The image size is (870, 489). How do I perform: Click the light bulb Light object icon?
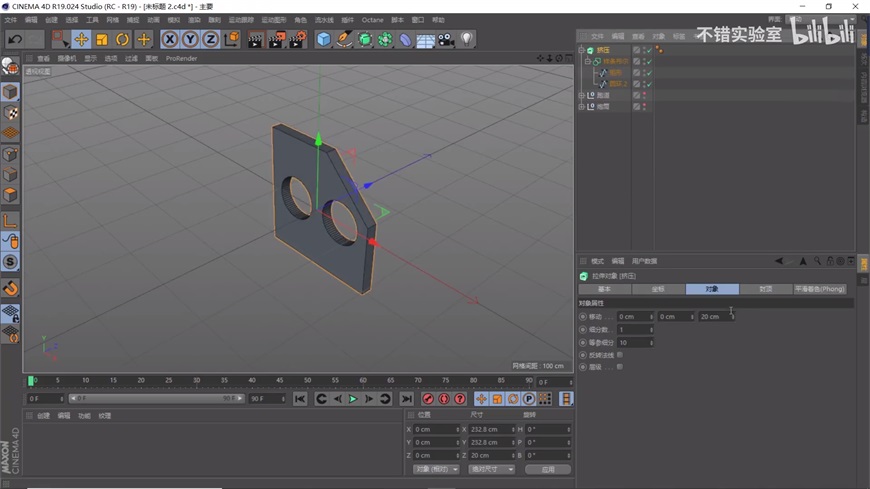[467, 40]
